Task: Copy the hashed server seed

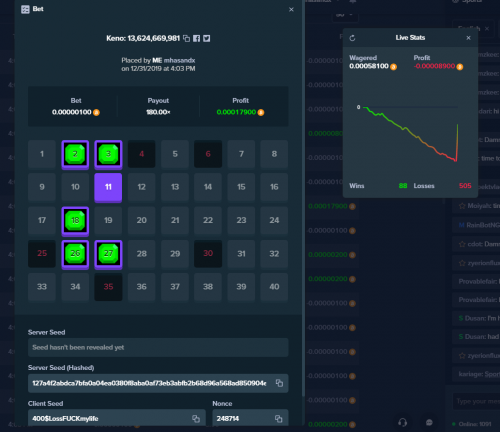Action: 279,383
